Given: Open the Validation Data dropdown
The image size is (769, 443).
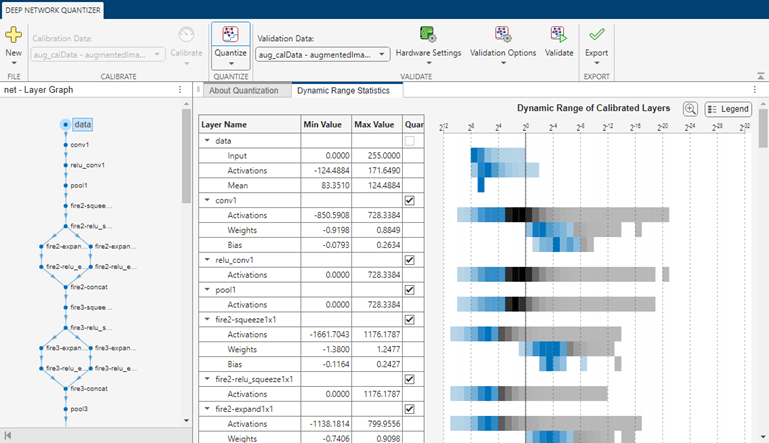Looking at the screenshot, I should tap(381, 54).
